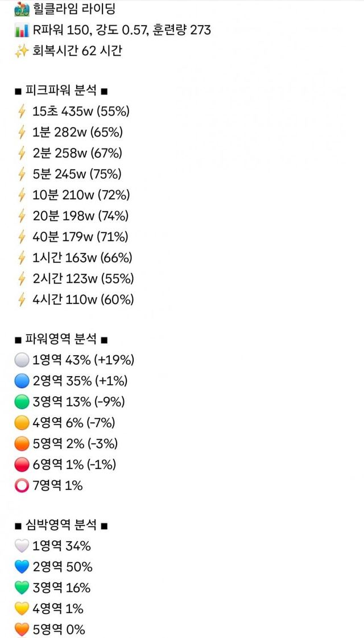Click the 20분 198w (74%) text line
364x638 pixels.
pyautogui.click(x=80, y=216)
